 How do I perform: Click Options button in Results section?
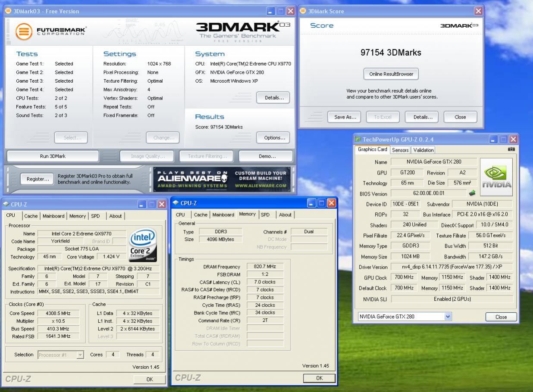[274, 138]
